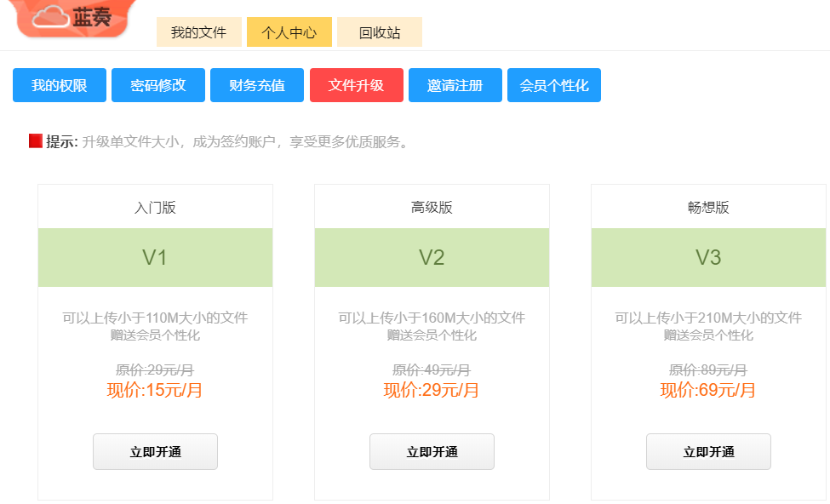
Task: Click the 现价:69元/月 price text
Action: click(708, 391)
